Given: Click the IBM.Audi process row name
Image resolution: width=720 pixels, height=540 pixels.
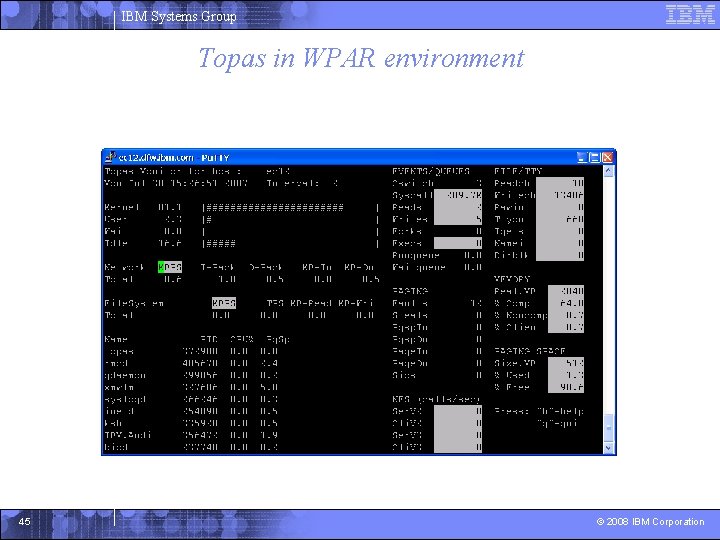Looking at the screenshot, I should pyautogui.click(x=128, y=435).
